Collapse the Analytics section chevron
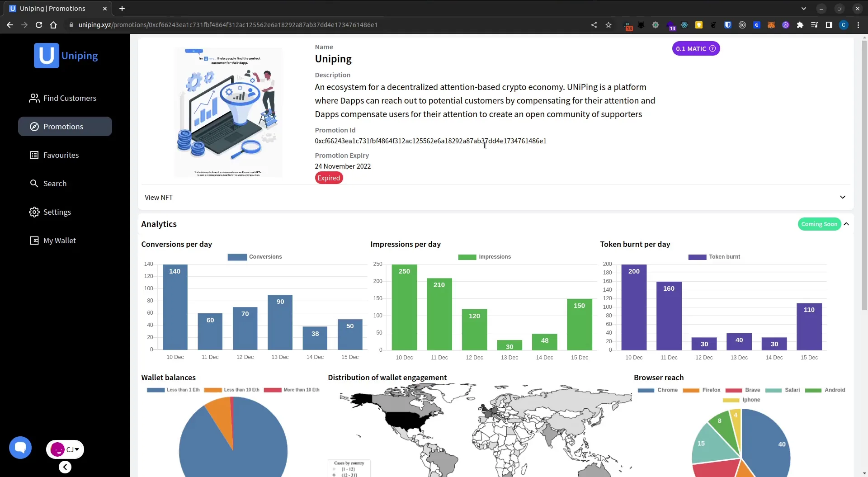868x477 pixels. click(846, 224)
